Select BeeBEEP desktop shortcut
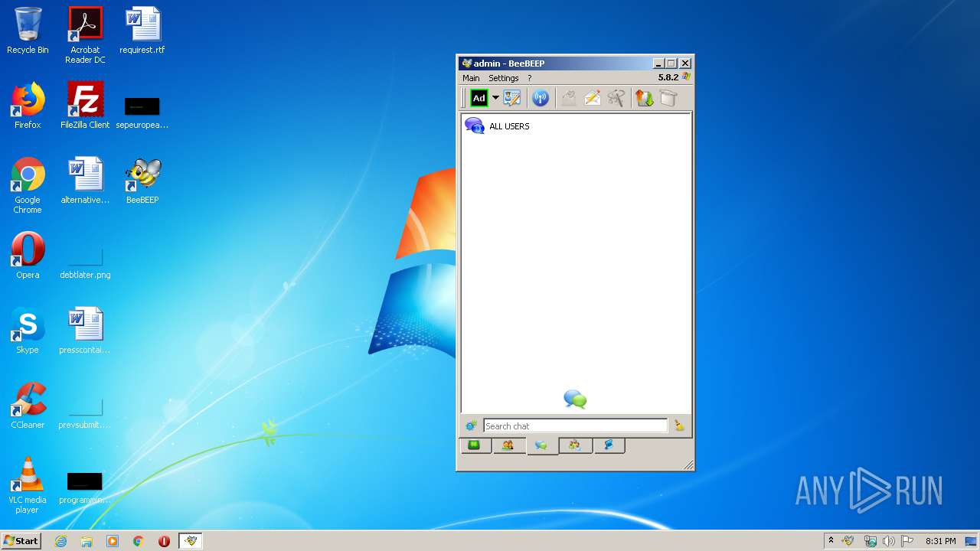980x551 pixels. 142,181
